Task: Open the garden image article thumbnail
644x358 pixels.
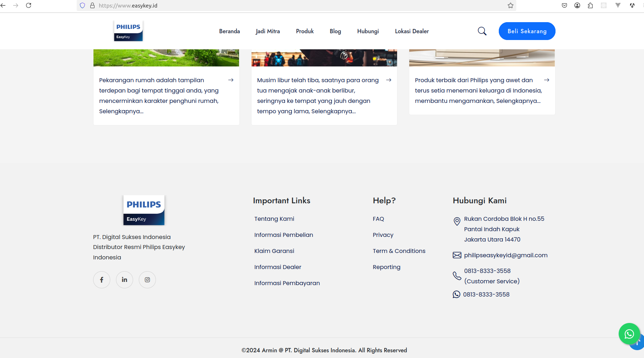Action: pos(166,58)
